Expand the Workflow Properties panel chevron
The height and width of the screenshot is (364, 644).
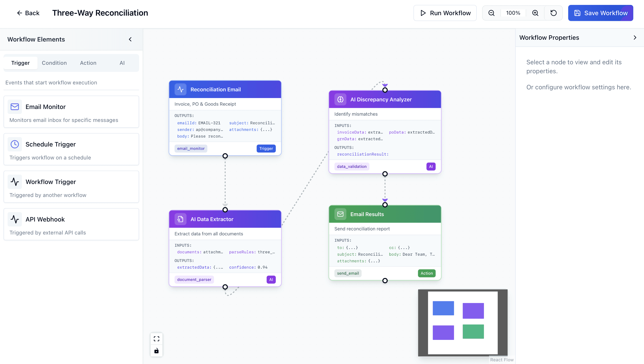635,38
